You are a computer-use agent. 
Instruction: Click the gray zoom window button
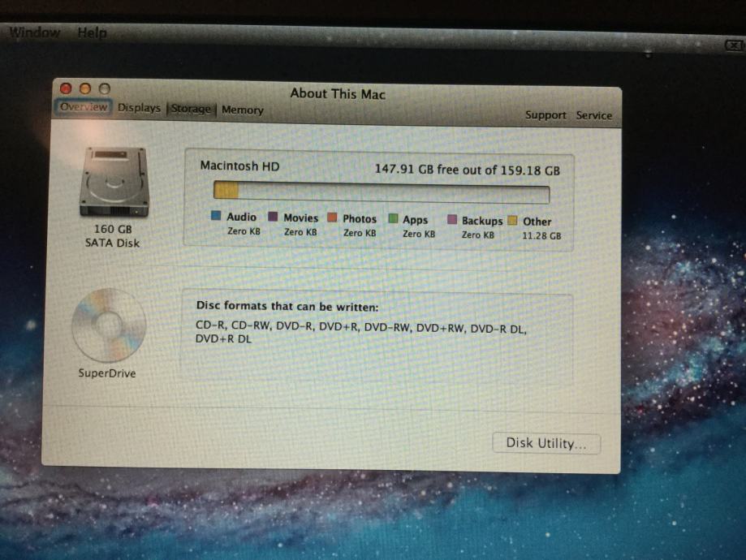[x=105, y=89]
